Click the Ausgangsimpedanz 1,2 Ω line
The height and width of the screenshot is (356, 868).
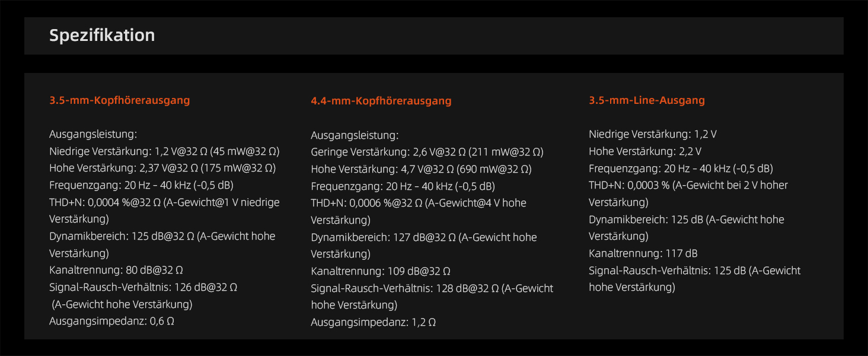[373, 323]
